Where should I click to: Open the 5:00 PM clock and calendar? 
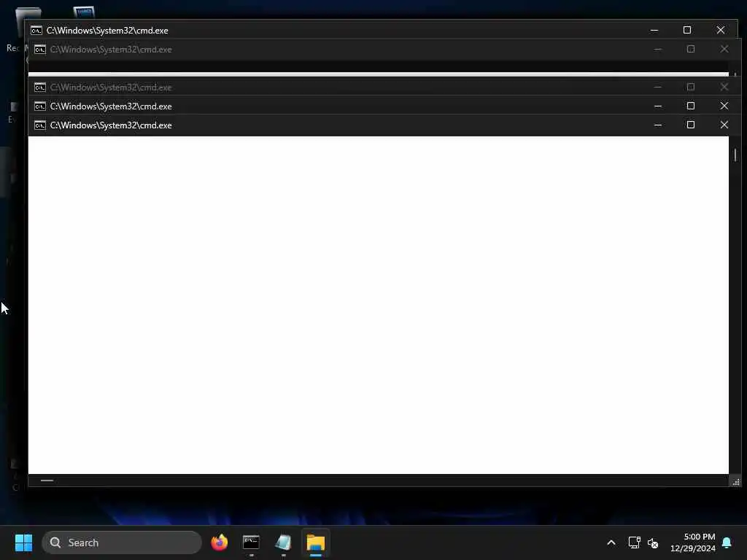point(693,542)
